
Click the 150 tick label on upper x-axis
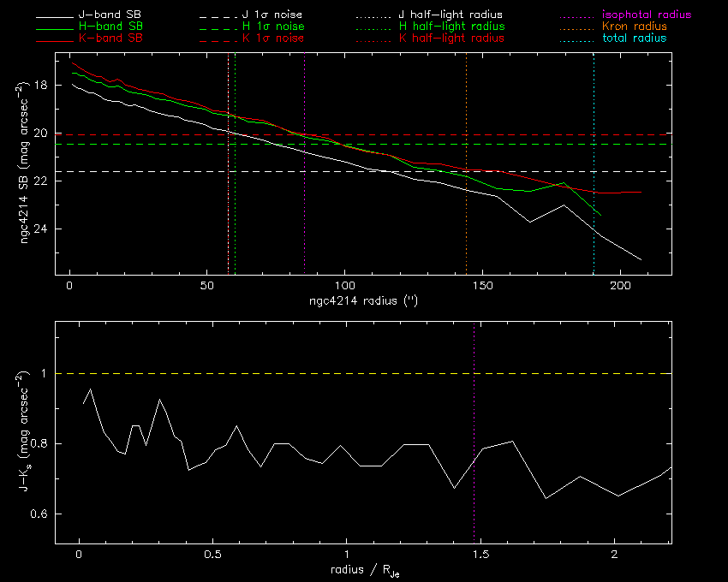coord(482,286)
